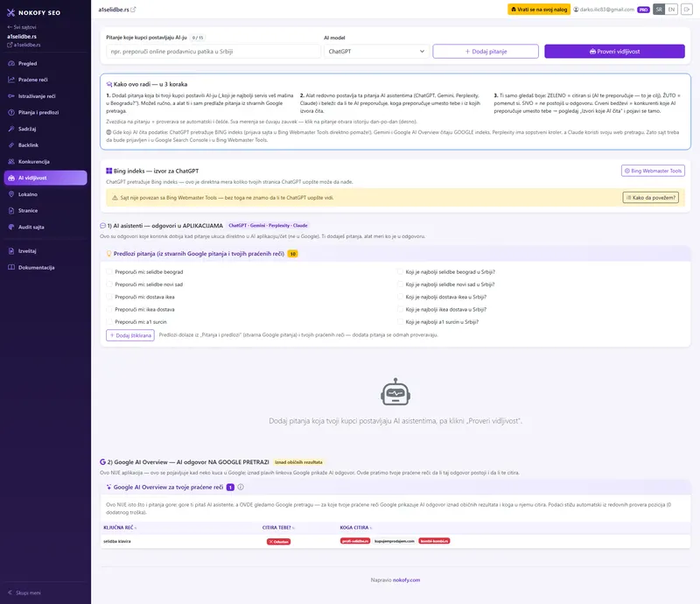The height and width of the screenshot is (604, 700).
Task: Click the AI vidljivost robot icon
Action: coord(11,178)
